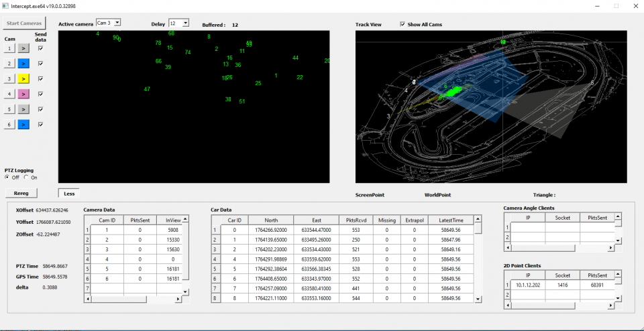Toggle Send data checkbox for Cam 3
Viewport: 644px width, 331px height.
point(40,79)
